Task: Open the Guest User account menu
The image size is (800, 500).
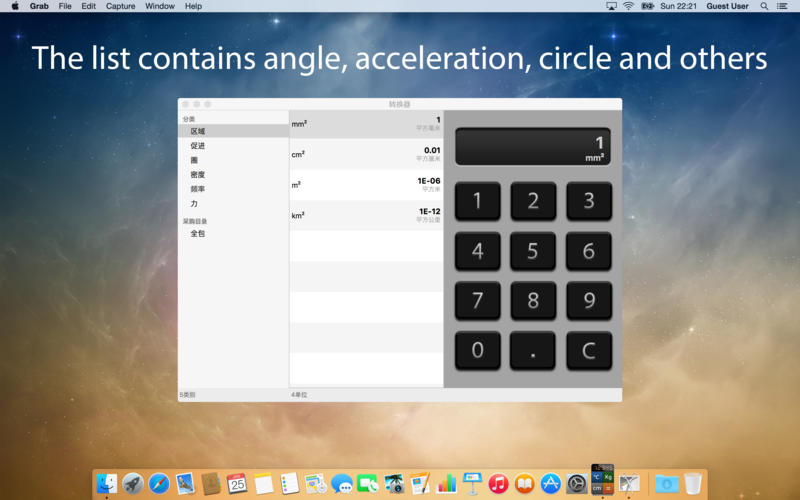Action: click(x=727, y=6)
